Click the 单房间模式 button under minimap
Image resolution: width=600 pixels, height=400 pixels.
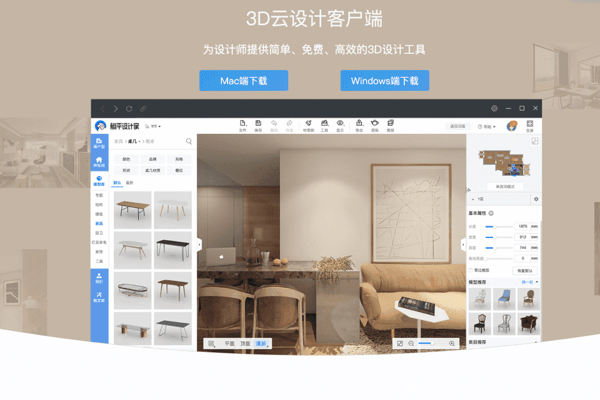click(505, 186)
